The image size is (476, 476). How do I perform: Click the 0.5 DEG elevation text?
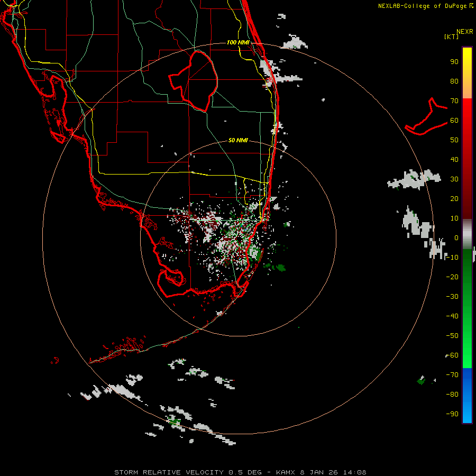tap(245, 472)
